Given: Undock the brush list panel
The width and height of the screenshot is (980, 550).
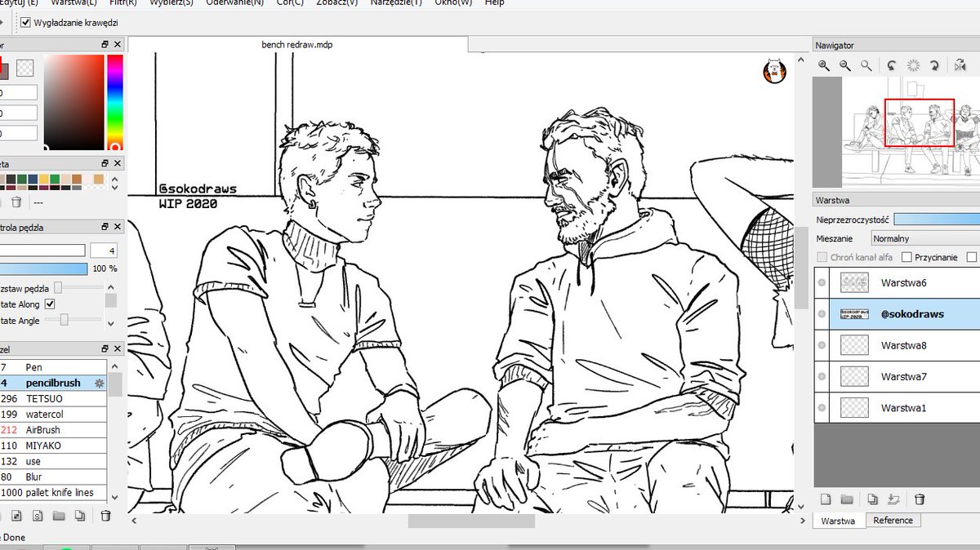Looking at the screenshot, I should (105, 348).
